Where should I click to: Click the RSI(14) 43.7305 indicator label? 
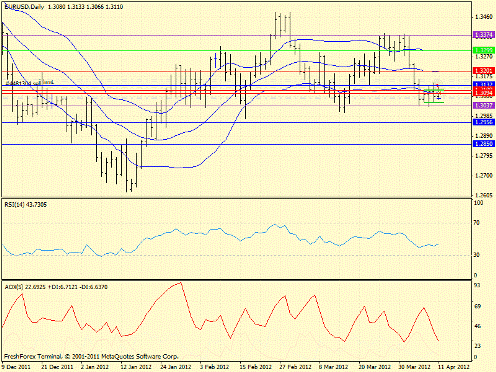(26, 205)
